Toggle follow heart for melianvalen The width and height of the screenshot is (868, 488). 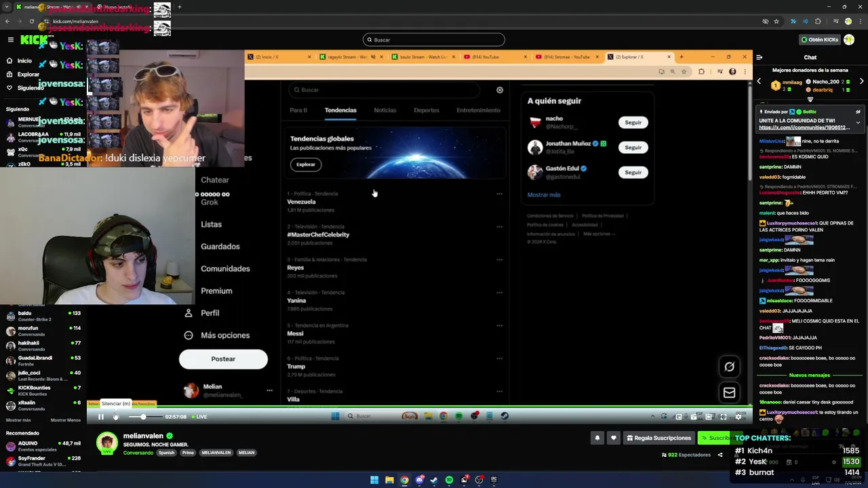point(614,438)
